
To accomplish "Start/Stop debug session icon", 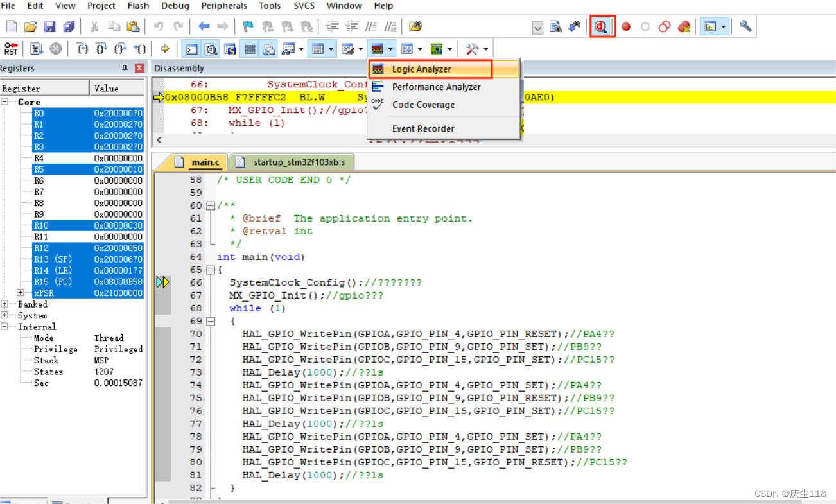I will 602,26.
